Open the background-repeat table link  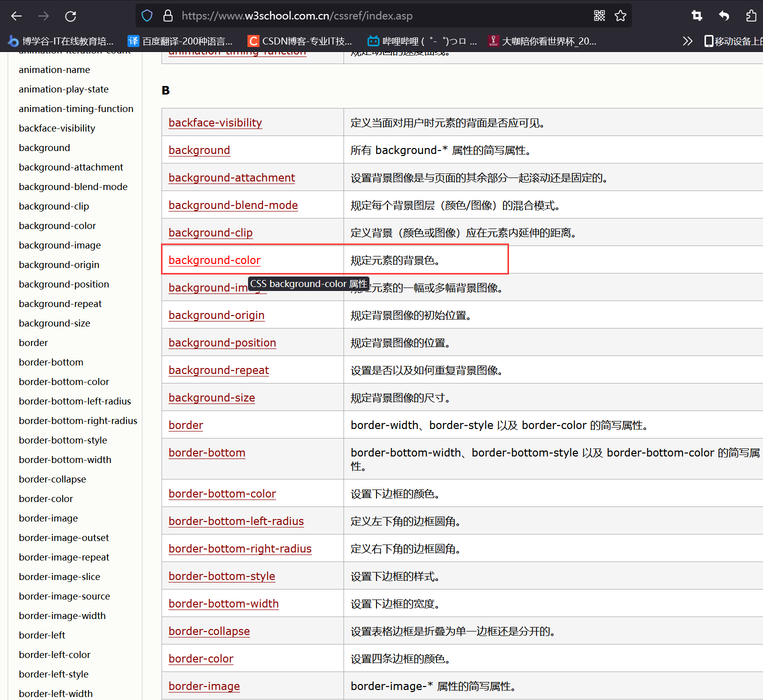[x=218, y=370]
